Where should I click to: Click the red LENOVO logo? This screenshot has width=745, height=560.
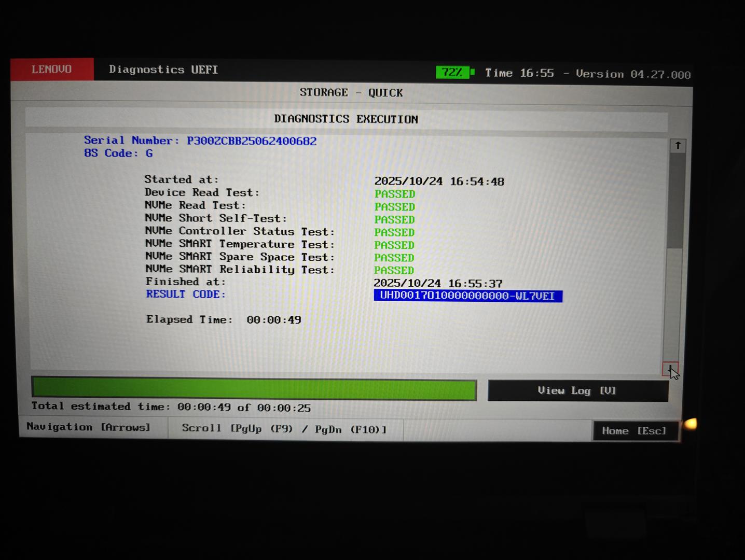pyautogui.click(x=52, y=69)
